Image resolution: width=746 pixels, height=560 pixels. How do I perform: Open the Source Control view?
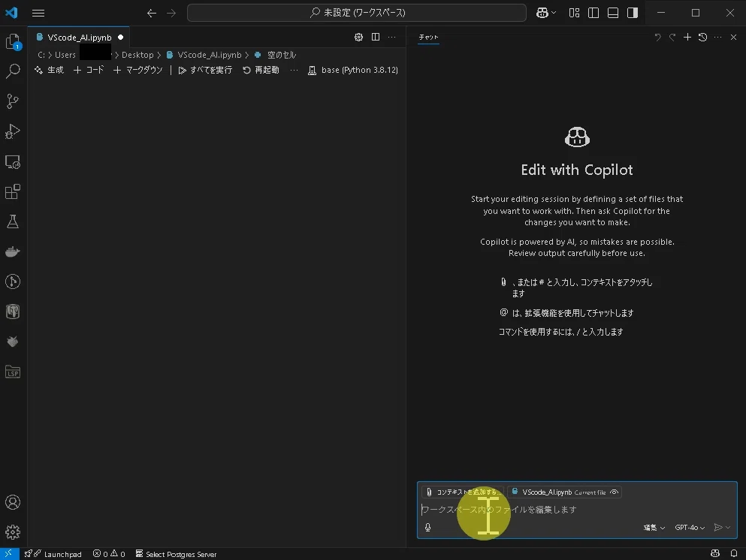coord(13,101)
